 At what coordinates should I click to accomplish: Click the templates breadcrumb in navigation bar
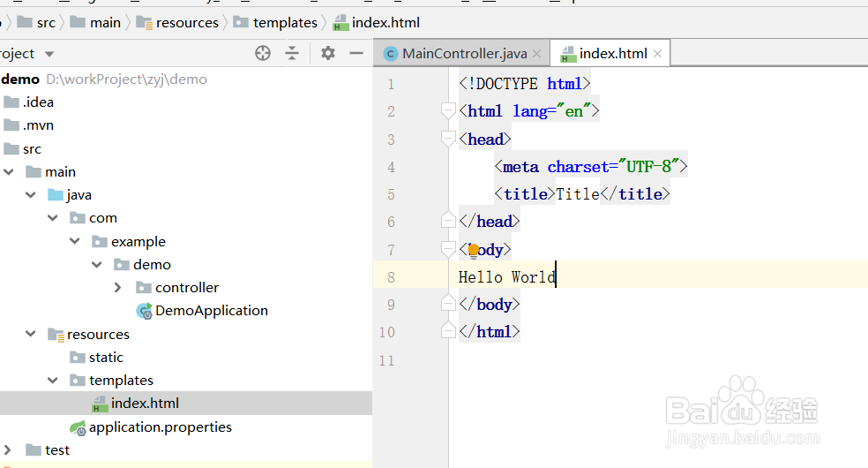coord(284,22)
